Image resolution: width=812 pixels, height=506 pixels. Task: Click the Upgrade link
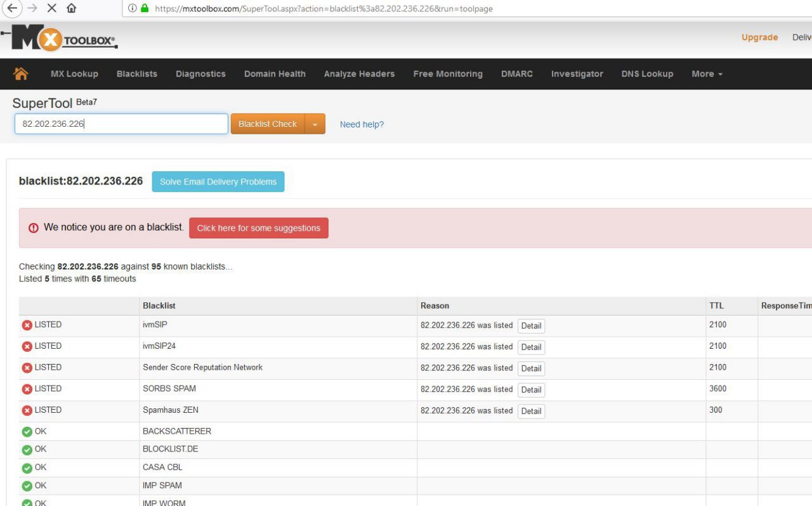pyautogui.click(x=759, y=37)
